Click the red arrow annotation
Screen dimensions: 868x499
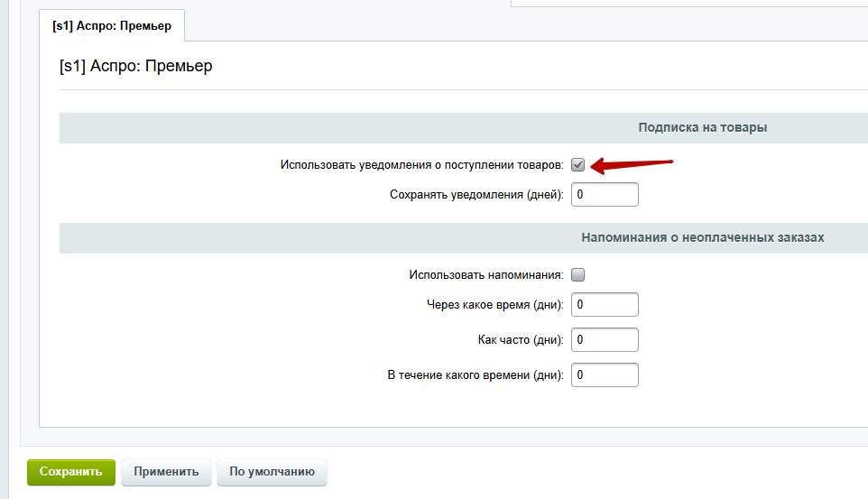(x=631, y=165)
